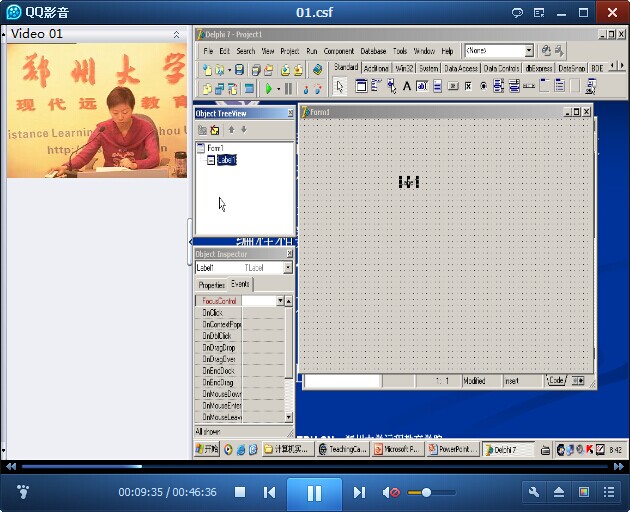630x512 pixels.
Task: Select the RadioButton component icon
Action: (x=483, y=86)
